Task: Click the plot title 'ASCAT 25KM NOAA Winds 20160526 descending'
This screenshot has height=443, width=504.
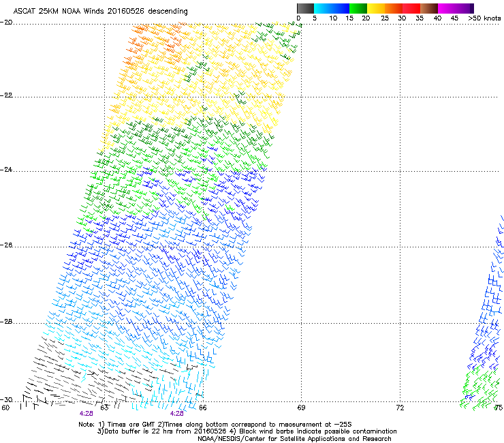Action: [x=100, y=11]
